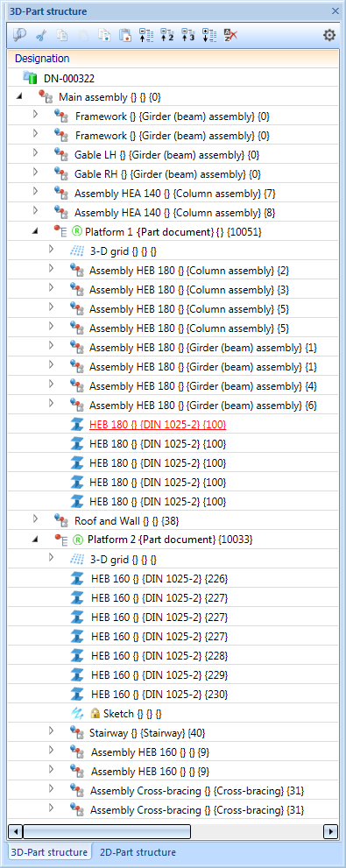Click the horizontal scrollbar thumb

pyautogui.click(x=106, y=831)
